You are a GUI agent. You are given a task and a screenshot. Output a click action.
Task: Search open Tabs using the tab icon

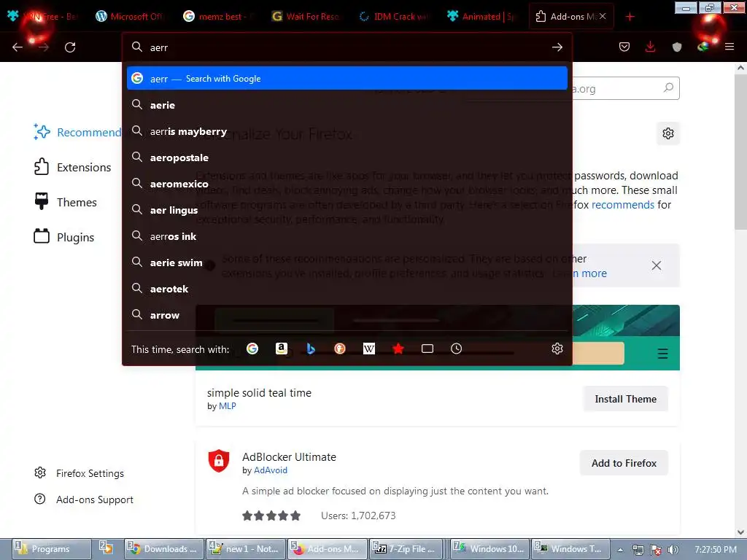click(427, 349)
